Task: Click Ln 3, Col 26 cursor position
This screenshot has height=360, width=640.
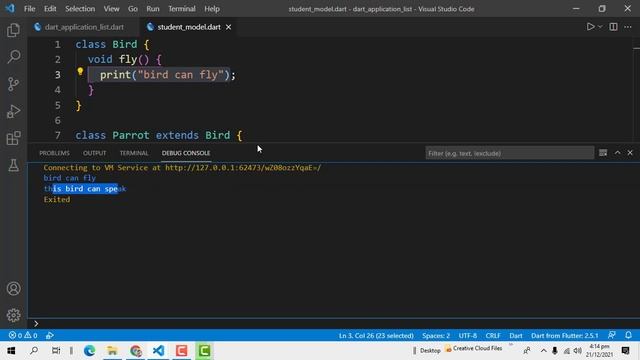Action: pos(376,336)
